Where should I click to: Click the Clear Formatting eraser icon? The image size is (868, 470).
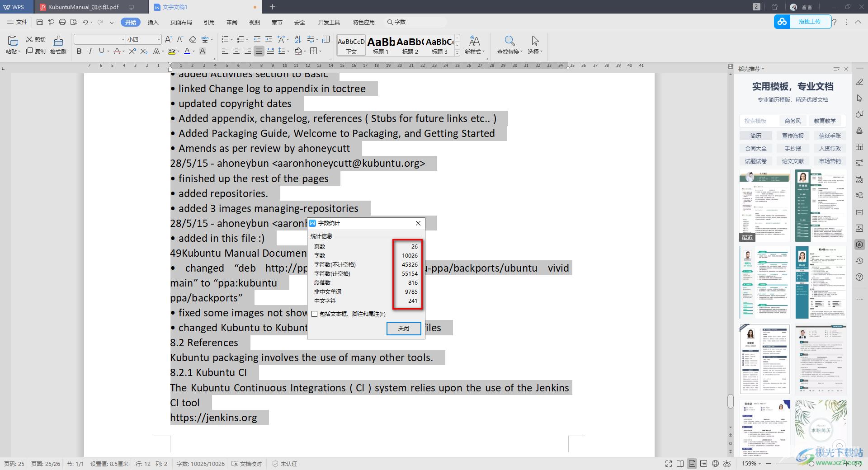[x=193, y=39]
